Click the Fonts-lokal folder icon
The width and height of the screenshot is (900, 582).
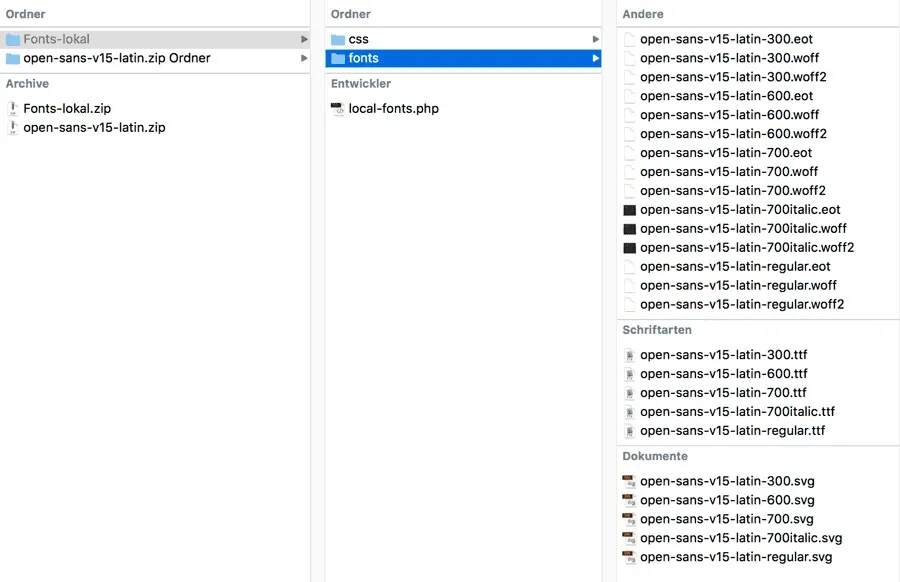point(13,39)
